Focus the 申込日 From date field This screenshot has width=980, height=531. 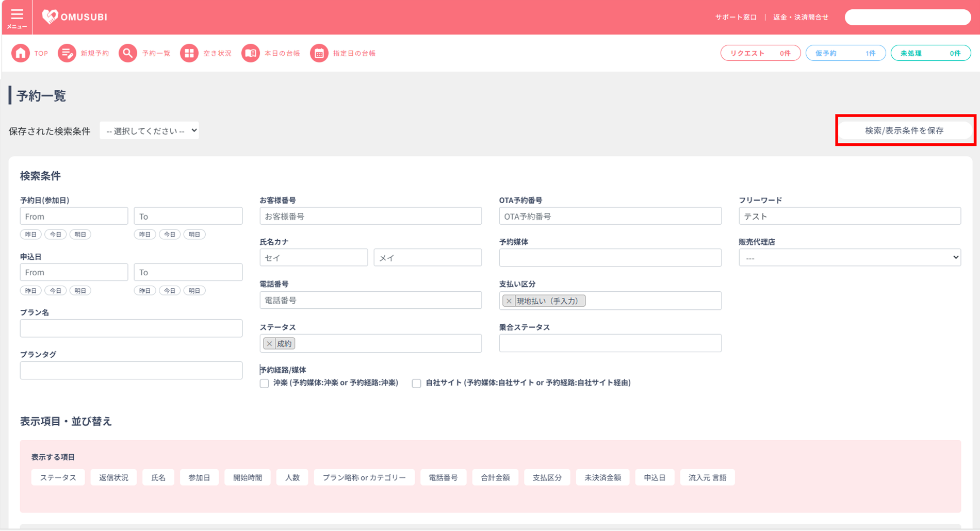74,272
